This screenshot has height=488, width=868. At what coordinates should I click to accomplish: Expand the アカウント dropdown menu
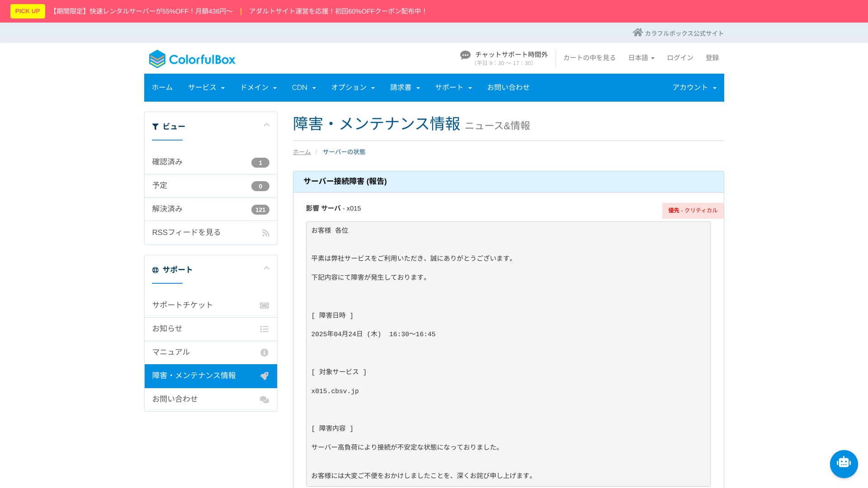[x=694, y=88]
